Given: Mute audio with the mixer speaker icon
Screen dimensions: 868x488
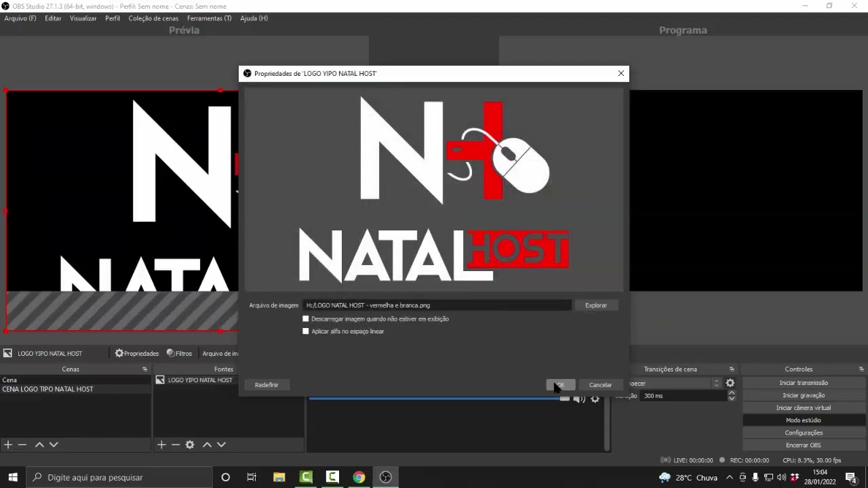Looking at the screenshot, I should [x=579, y=399].
